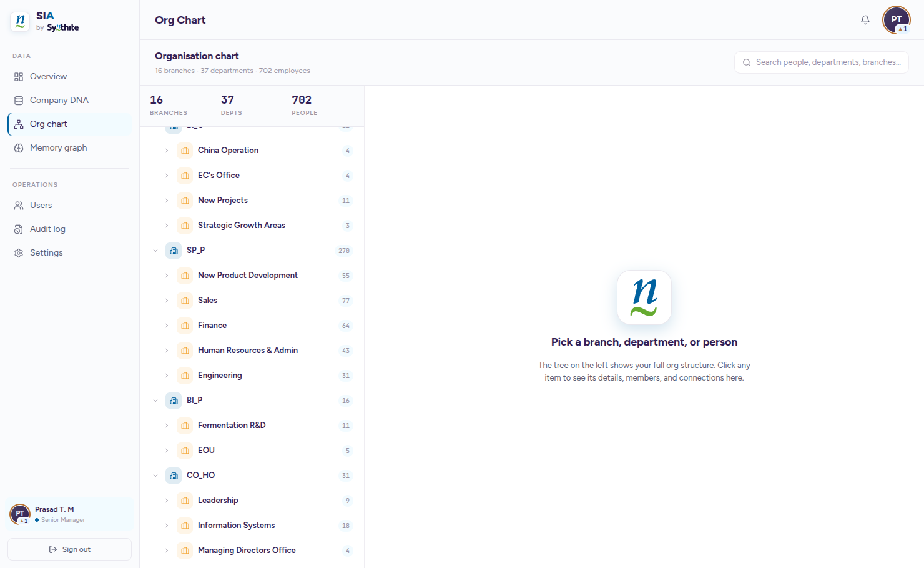The height and width of the screenshot is (568, 924).
Task: Click the China Operation department icon
Action: pos(185,151)
